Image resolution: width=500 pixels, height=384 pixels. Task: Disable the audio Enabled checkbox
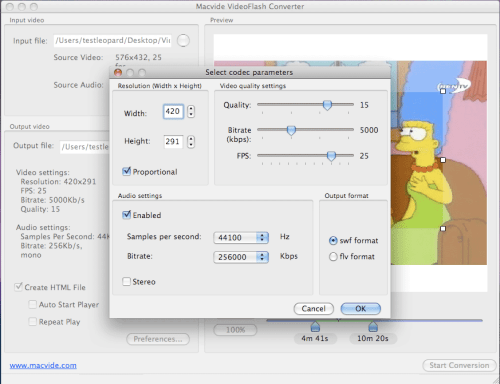(127, 215)
